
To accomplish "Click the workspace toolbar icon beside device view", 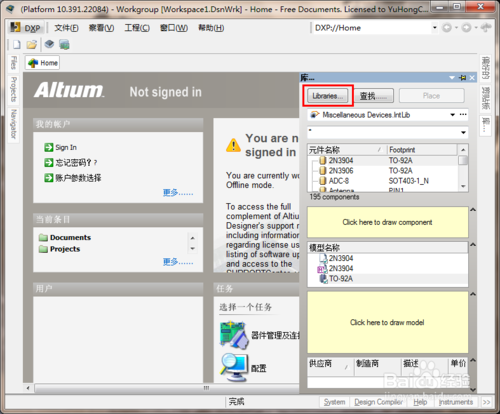I will pyautogui.click(x=64, y=44).
